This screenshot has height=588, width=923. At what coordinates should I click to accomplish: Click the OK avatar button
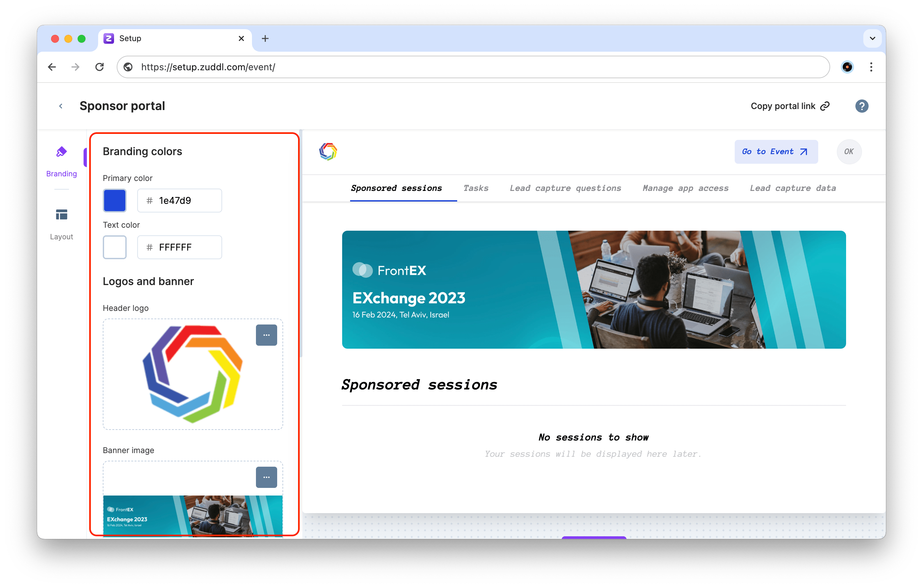point(849,152)
